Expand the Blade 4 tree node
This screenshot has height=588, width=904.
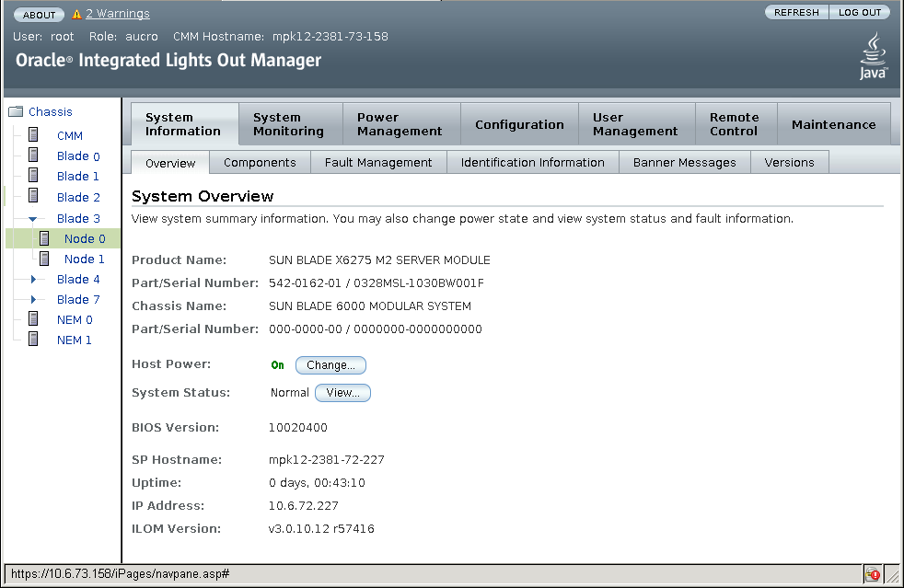pyautogui.click(x=33, y=279)
